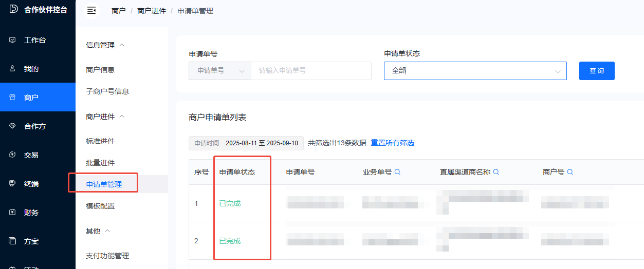Click the 终端 terminal icon
The width and height of the screenshot is (644, 269).
pos(12,183)
